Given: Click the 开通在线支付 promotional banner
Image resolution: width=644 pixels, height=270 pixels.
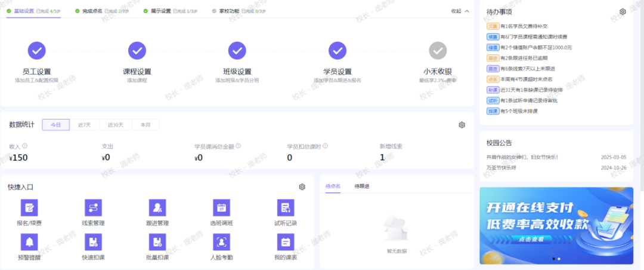Looking at the screenshot, I should point(556,225).
